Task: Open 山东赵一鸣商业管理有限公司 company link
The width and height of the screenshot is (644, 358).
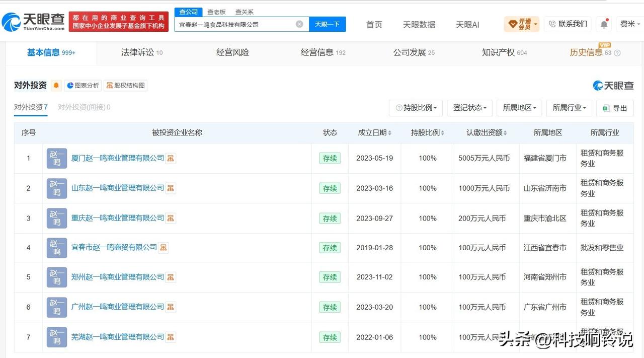Action: (118, 188)
